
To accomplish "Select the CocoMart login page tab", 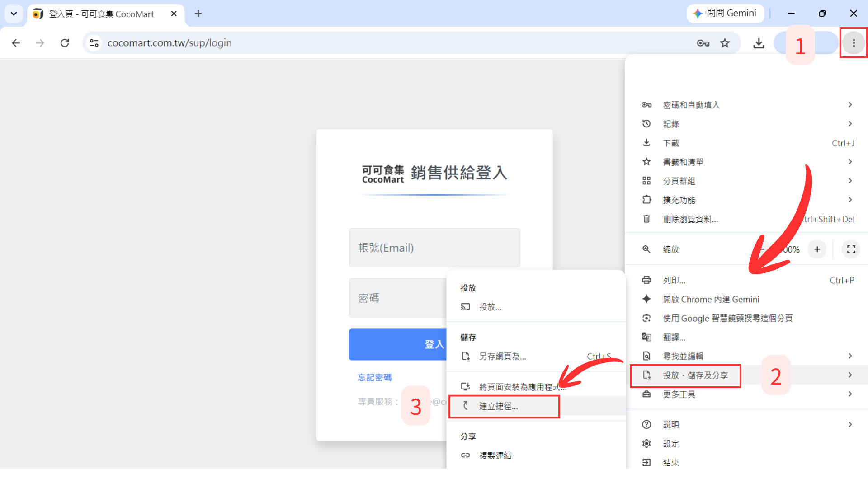I will [106, 14].
